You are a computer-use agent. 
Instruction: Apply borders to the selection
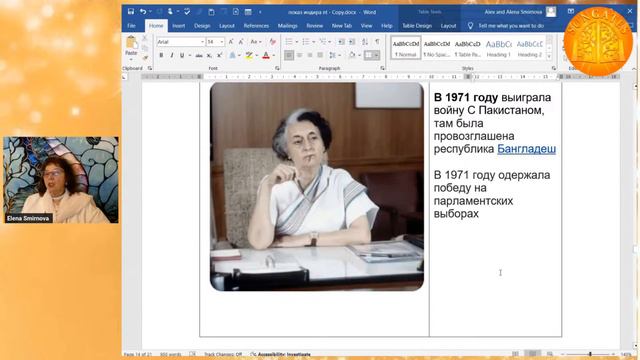point(369,55)
